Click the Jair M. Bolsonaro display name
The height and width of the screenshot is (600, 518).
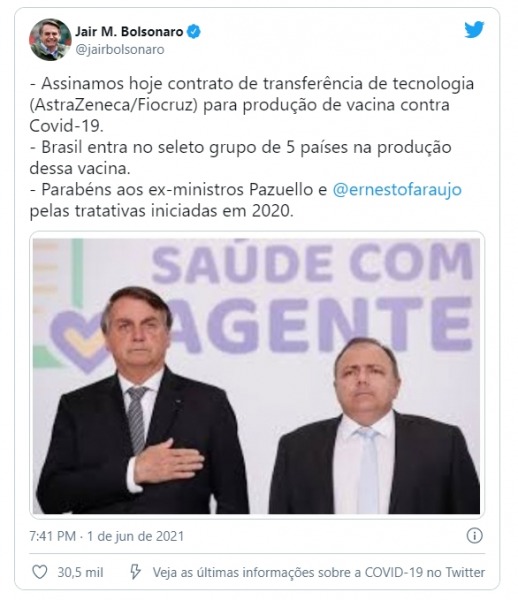129,31
